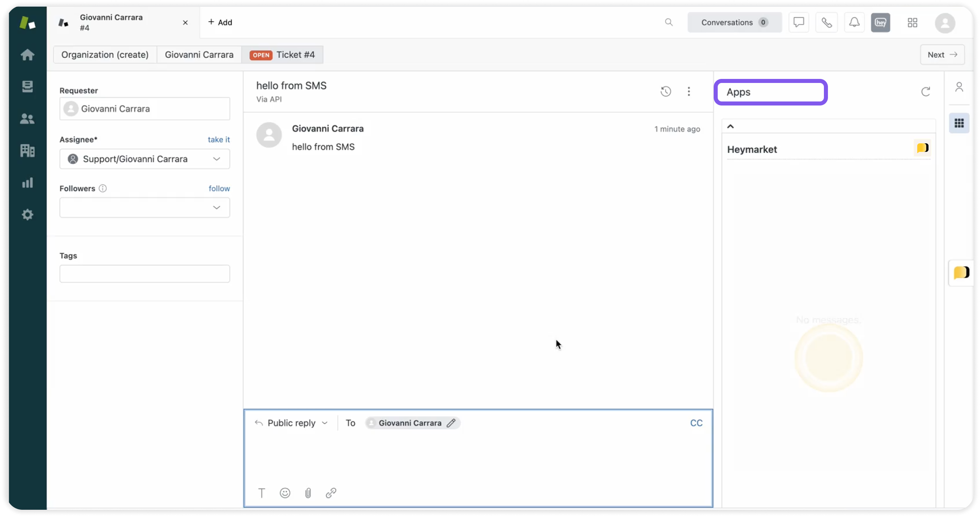Click into the Tags input field
The height and width of the screenshot is (517, 980).
145,274
